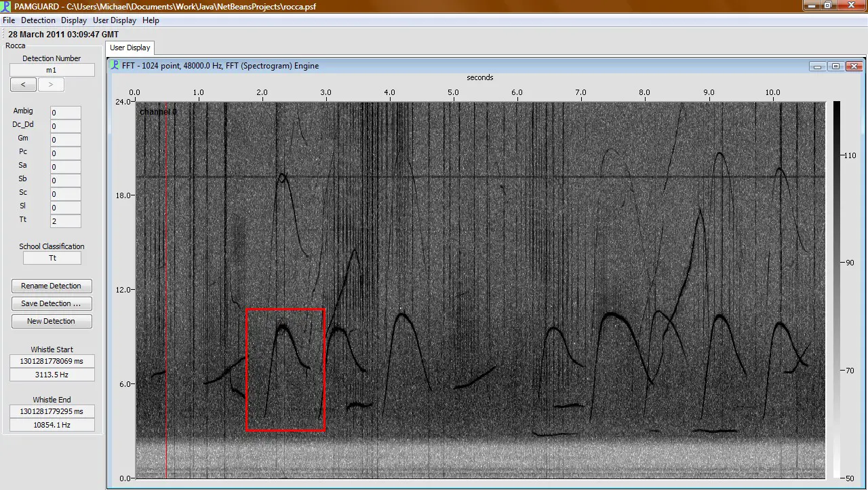Open the Display menu
This screenshot has width=868, height=490.
point(73,20)
